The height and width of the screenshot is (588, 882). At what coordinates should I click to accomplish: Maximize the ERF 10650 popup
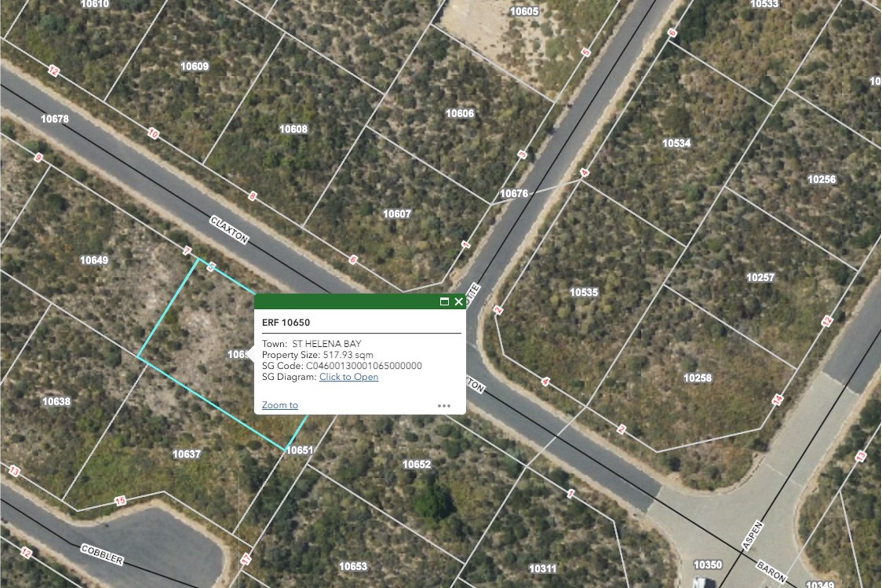(445, 302)
